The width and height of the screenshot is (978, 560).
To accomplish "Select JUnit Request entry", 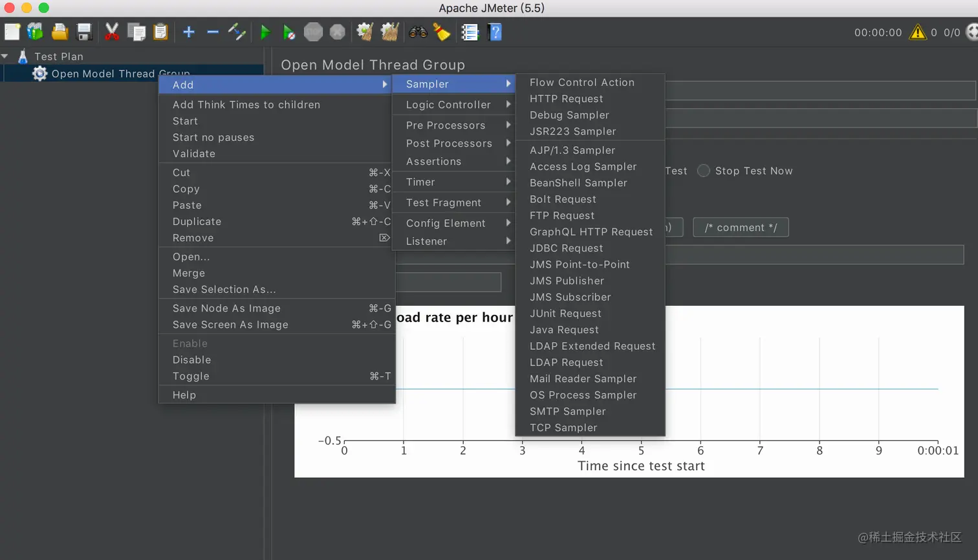I will coord(590,314).
